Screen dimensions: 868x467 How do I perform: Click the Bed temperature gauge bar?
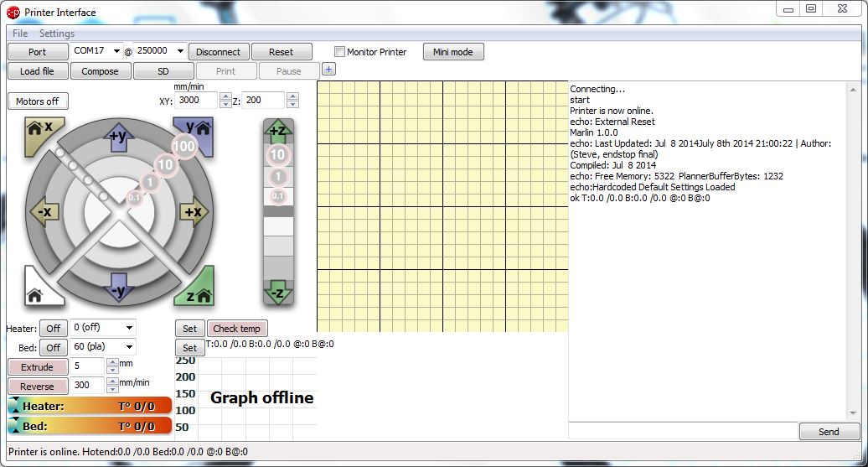point(90,425)
